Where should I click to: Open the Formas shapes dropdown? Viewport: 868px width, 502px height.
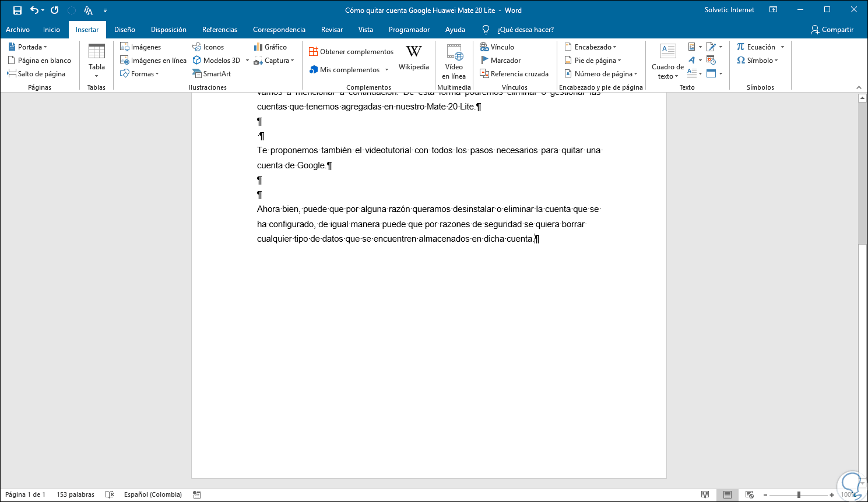tap(139, 74)
